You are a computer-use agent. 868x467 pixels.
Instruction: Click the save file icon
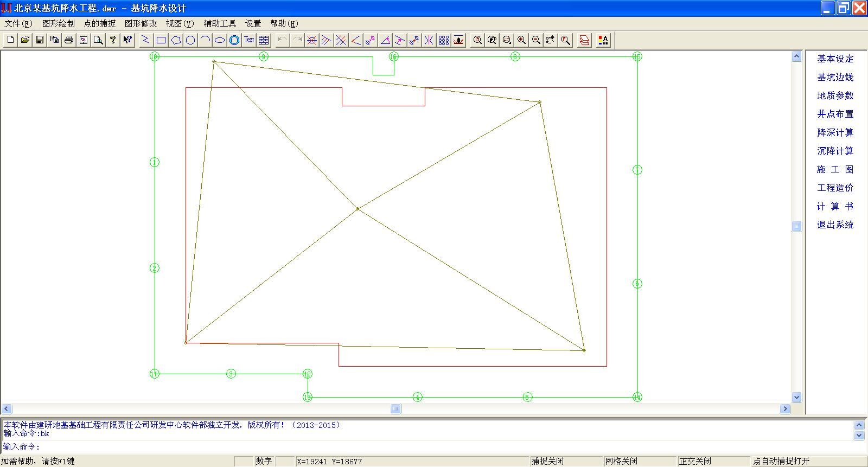pos(40,40)
